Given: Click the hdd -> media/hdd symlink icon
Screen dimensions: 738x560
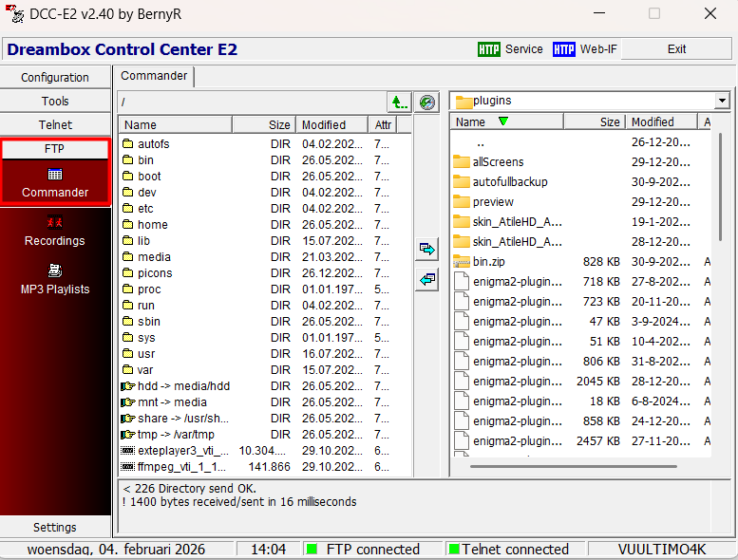Looking at the screenshot, I should coord(128,386).
